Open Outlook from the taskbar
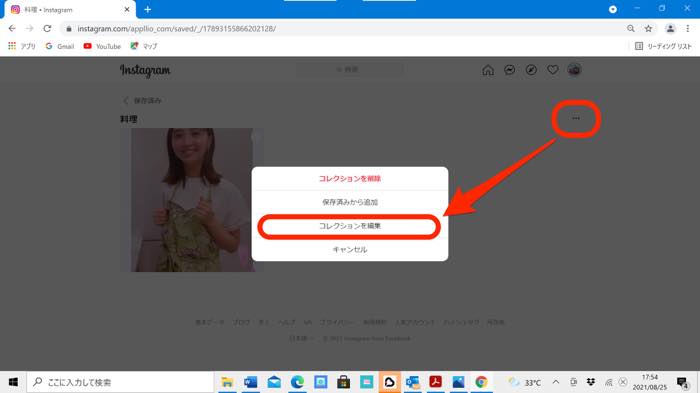Image resolution: width=700 pixels, height=393 pixels. (x=412, y=382)
